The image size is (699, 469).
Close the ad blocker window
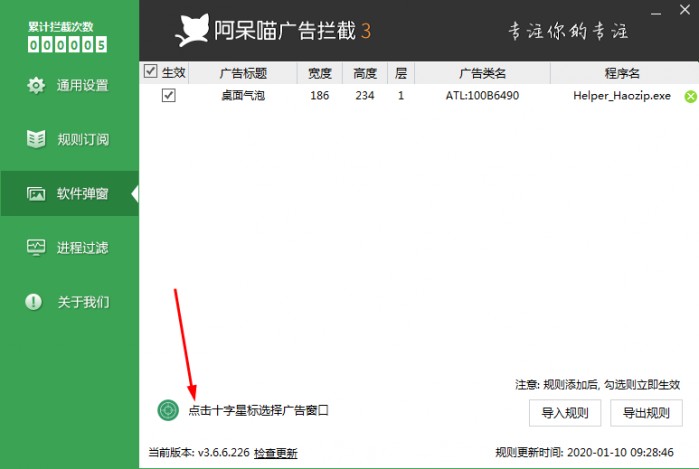pyautogui.click(x=685, y=10)
